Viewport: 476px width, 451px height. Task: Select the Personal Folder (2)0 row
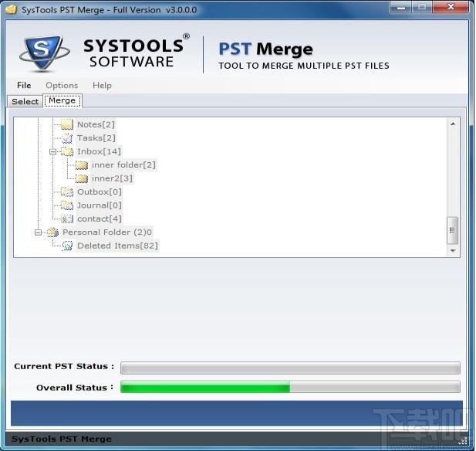coord(107,232)
